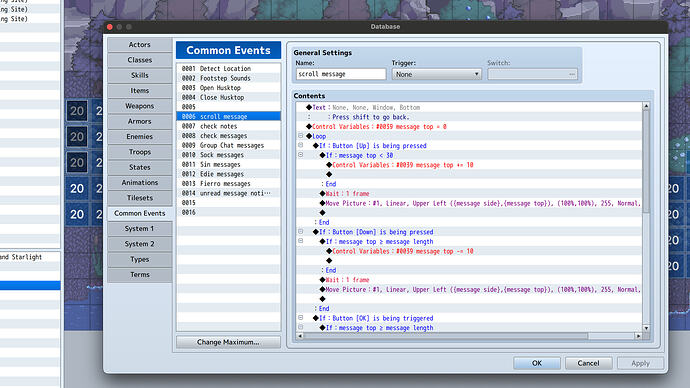Collapse the If Button [OK] triggered block
The height and width of the screenshot is (388, 690).
point(301,318)
